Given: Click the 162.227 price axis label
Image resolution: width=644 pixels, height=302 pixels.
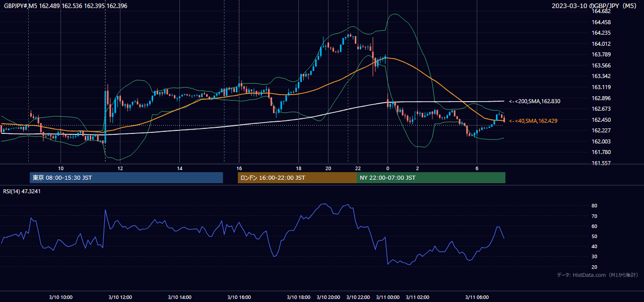Looking at the screenshot, I should 601,130.
